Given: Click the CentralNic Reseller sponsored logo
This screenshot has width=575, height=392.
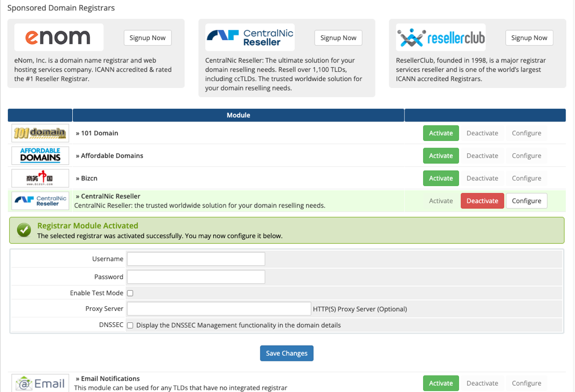Looking at the screenshot, I should pos(250,37).
